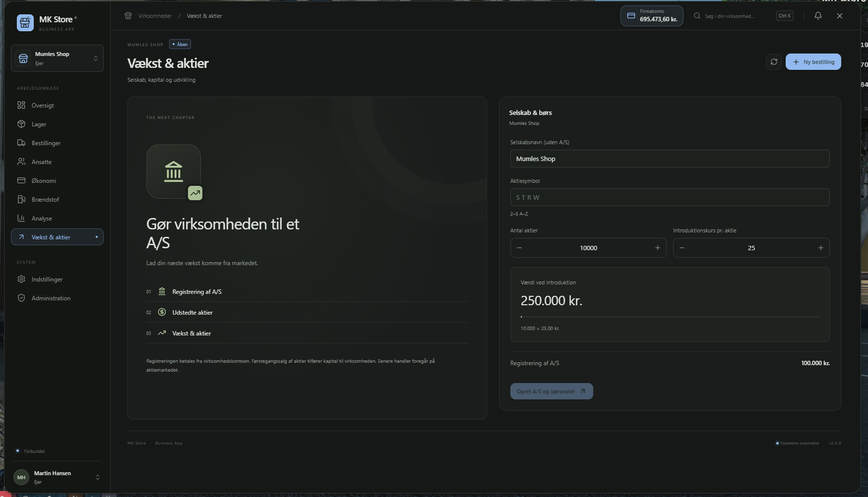Decrease Introduktionskurs with minus
Image resolution: width=868 pixels, height=497 pixels.
[682, 248]
